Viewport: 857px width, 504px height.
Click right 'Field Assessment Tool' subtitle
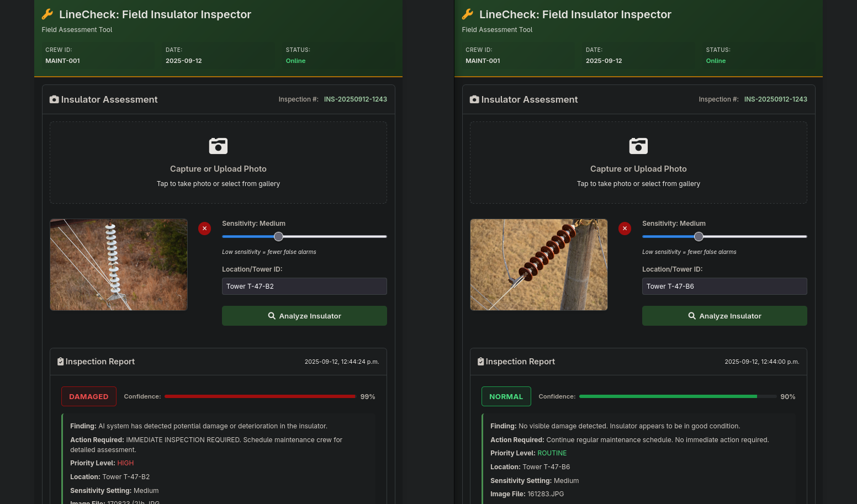497,30
